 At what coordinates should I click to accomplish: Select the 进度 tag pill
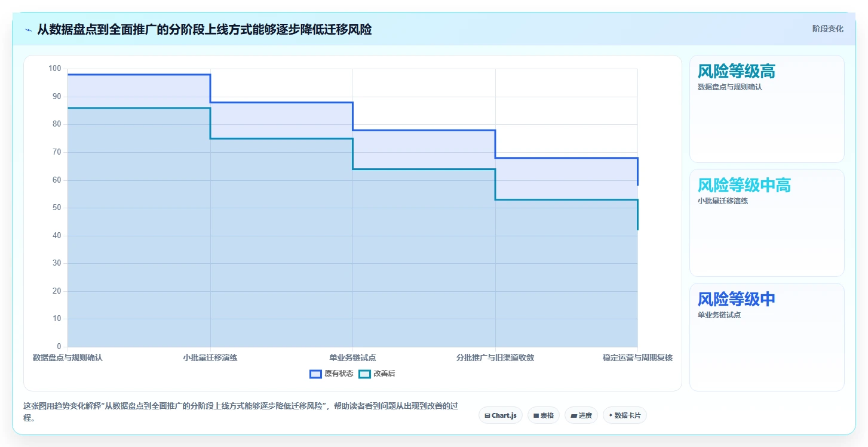pos(581,415)
